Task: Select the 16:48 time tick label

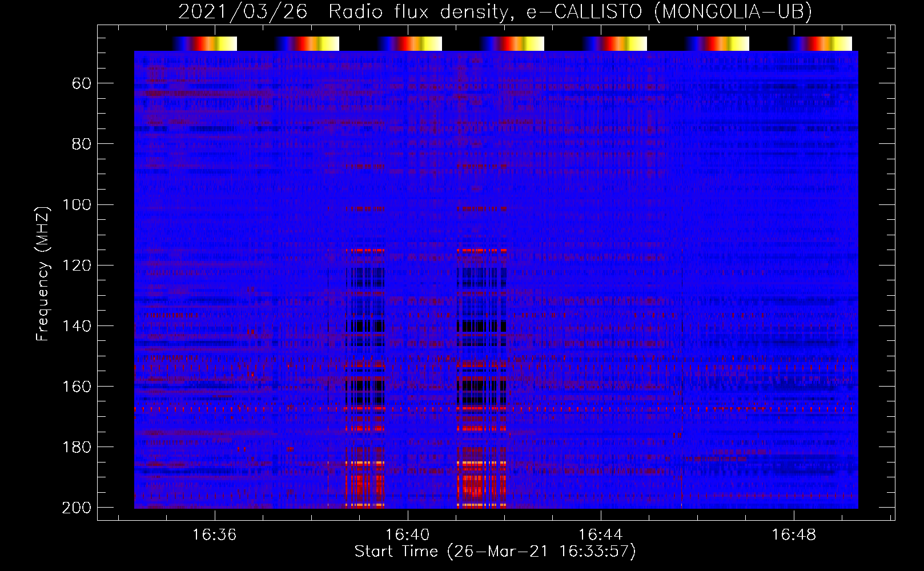Action: [794, 535]
